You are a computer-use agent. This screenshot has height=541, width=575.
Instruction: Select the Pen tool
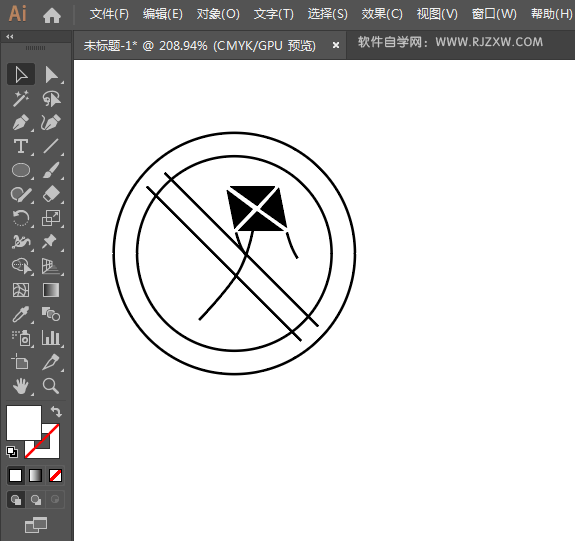21,123
